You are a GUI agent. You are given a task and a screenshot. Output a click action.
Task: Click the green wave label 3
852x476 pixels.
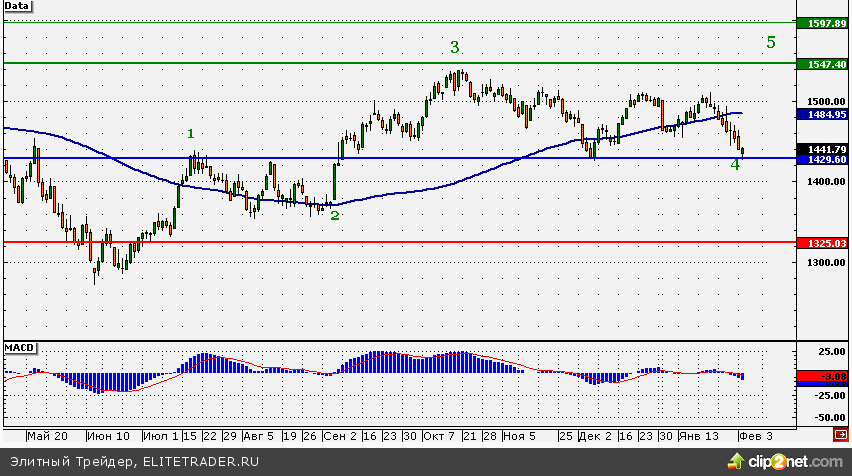455,47
